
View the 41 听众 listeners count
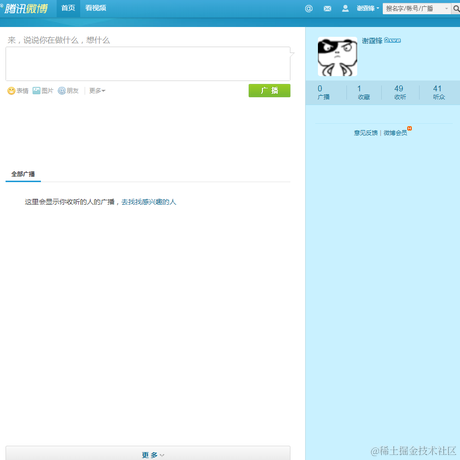click(x=439, y=92)
